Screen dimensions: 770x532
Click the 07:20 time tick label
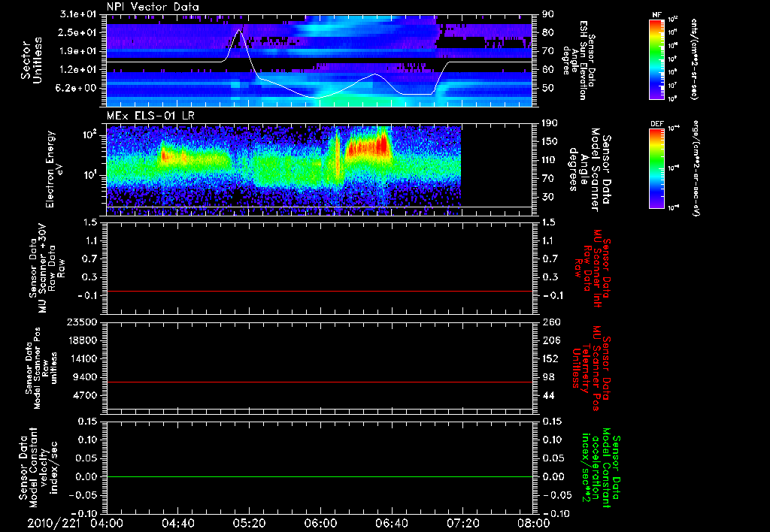pyautogui.click(x=462, y=523)
